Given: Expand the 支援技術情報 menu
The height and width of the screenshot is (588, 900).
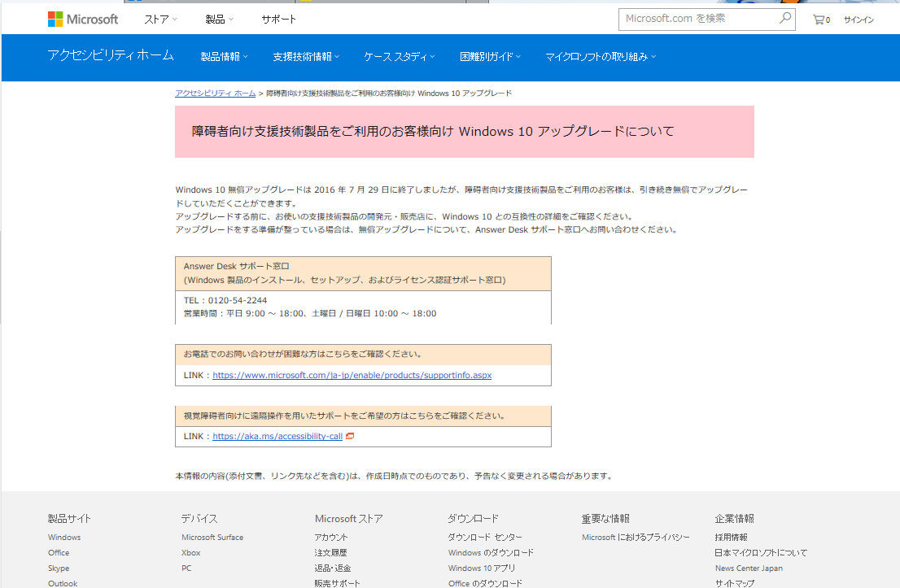Looking at the screenshot, I should tap(306, 57).
